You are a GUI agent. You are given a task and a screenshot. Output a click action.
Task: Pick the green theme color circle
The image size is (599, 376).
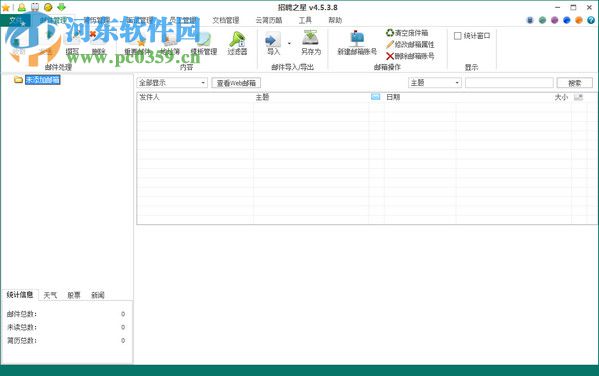[x=542, y=20]
